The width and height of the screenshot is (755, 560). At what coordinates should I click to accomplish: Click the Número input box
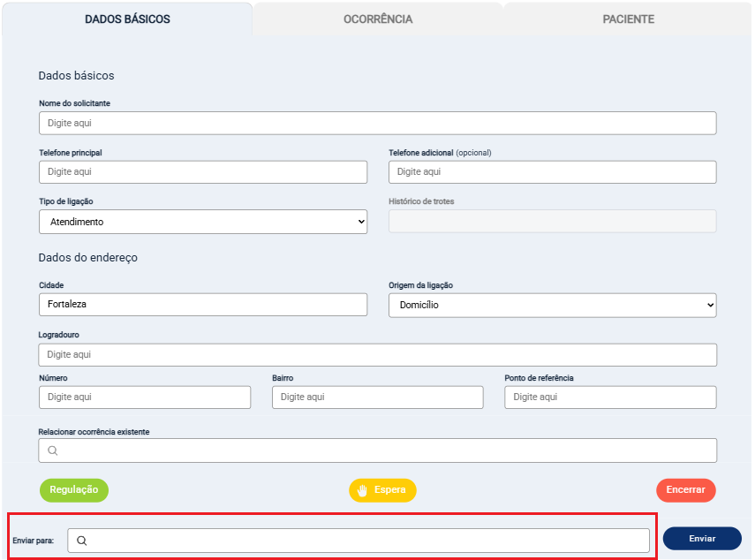[145, 397]
